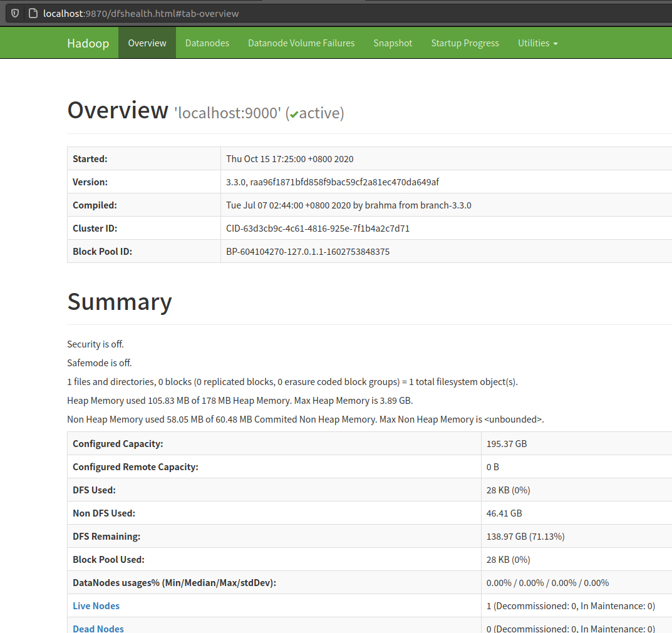Open the Startup Progress tab
The height and width of the screenshot is (633, 672).
click(x=465, y=43)
